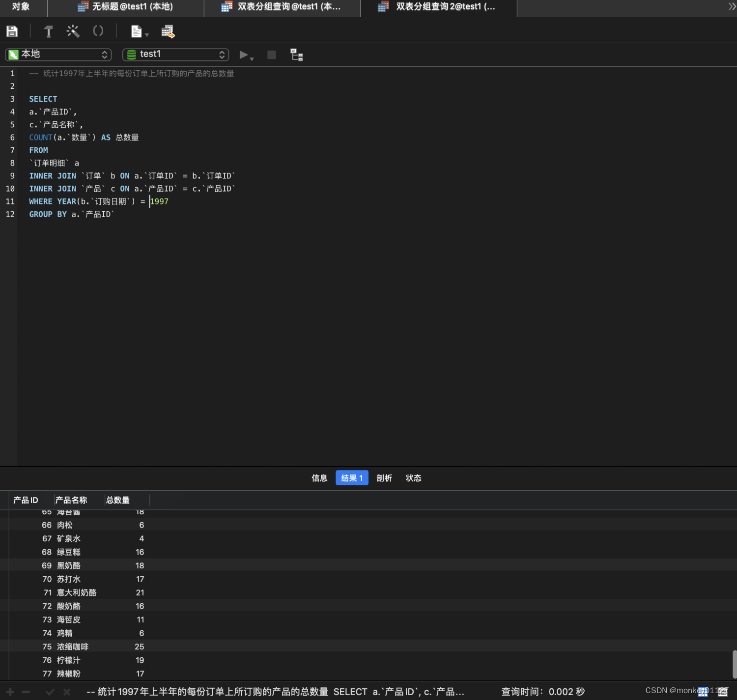Discard changes with the X icon
737x700 pixels.
[x=67, y=692]
